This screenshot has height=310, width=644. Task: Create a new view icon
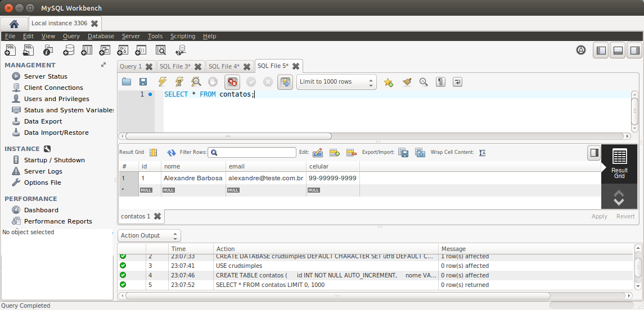point(105,50)
